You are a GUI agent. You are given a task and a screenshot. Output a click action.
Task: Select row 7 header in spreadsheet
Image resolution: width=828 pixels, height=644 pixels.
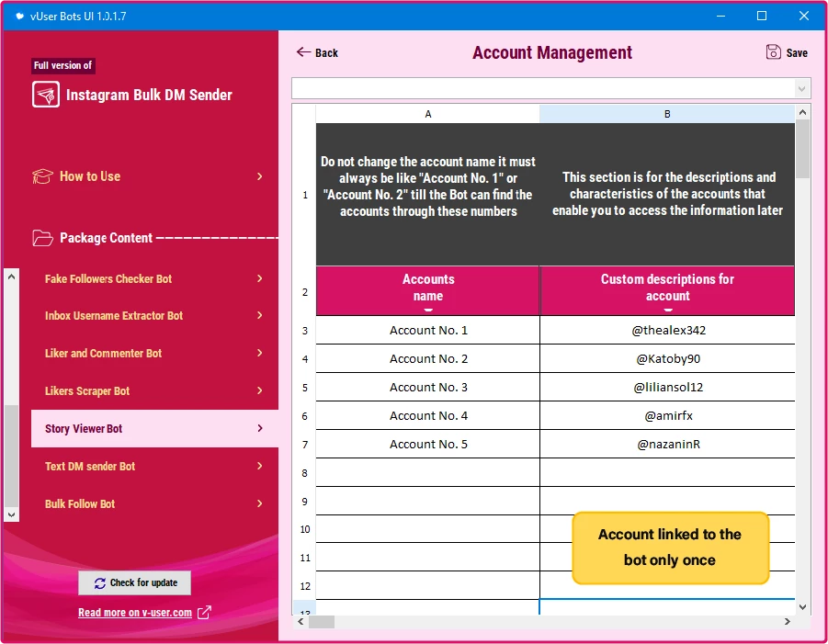[305, 445]
